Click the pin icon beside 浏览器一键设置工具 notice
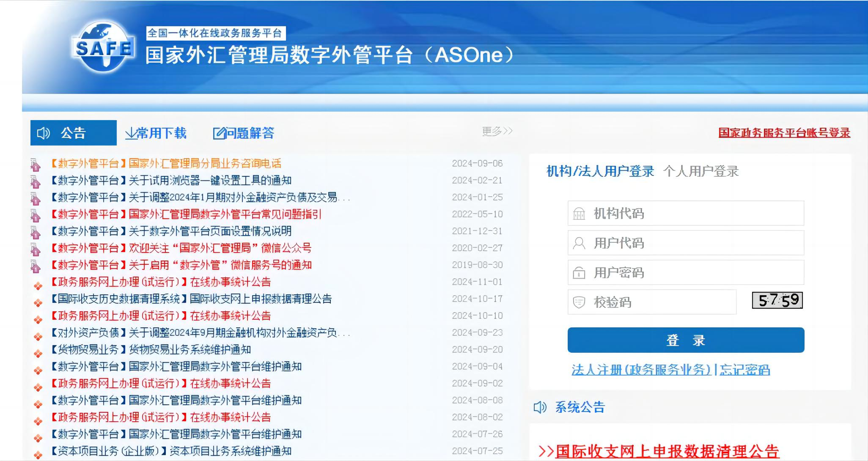868x461 pixels. (x=36, y=181)
